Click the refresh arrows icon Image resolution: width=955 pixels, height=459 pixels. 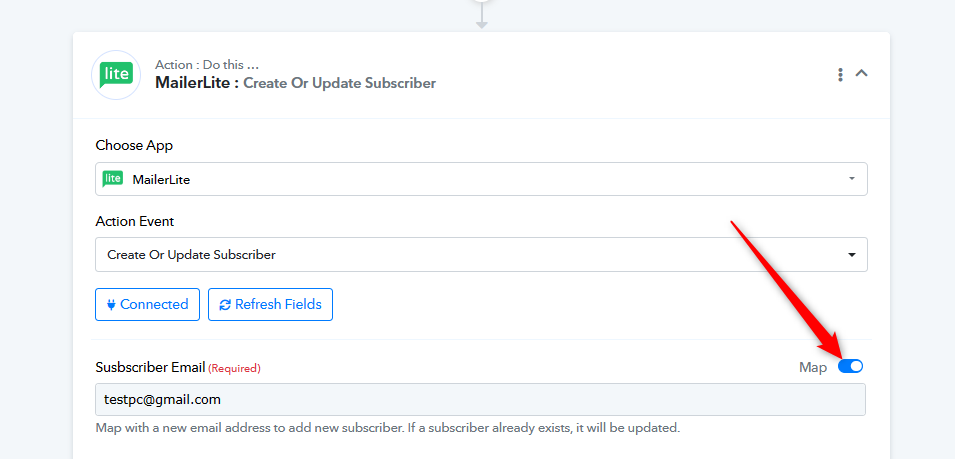click(x=225, y=305)
